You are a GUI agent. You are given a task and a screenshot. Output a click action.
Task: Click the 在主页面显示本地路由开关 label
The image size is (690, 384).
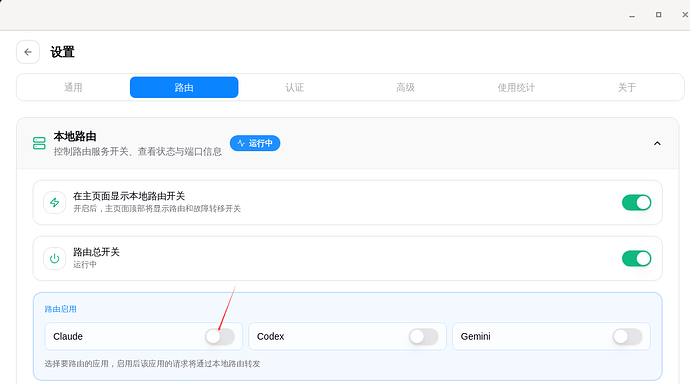point(129,196)
